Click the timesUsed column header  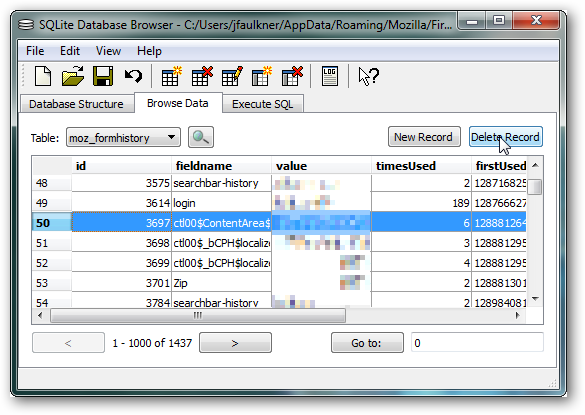(421, 165)
